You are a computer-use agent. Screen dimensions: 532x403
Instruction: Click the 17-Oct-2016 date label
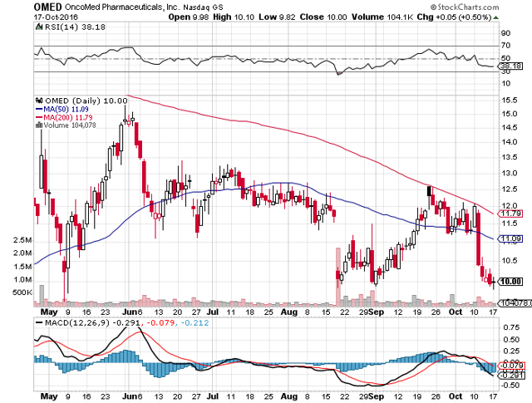click(x=56, y=17)
